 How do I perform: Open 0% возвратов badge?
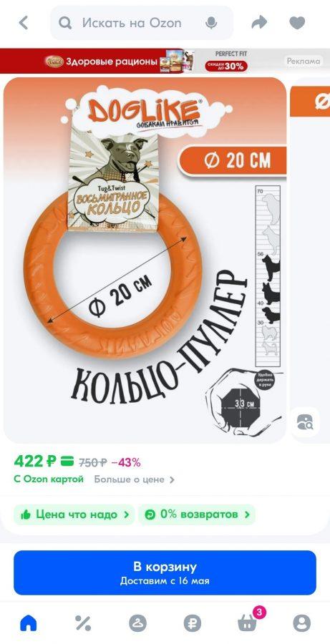[197, 514]
